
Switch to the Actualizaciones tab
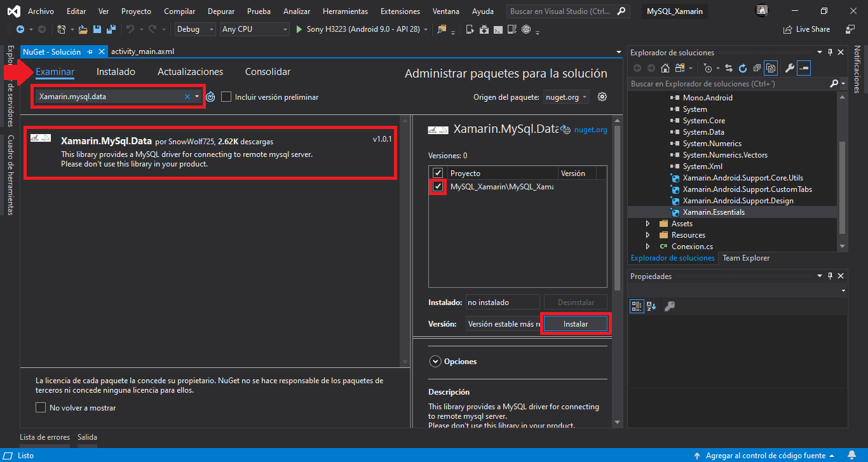190,72
